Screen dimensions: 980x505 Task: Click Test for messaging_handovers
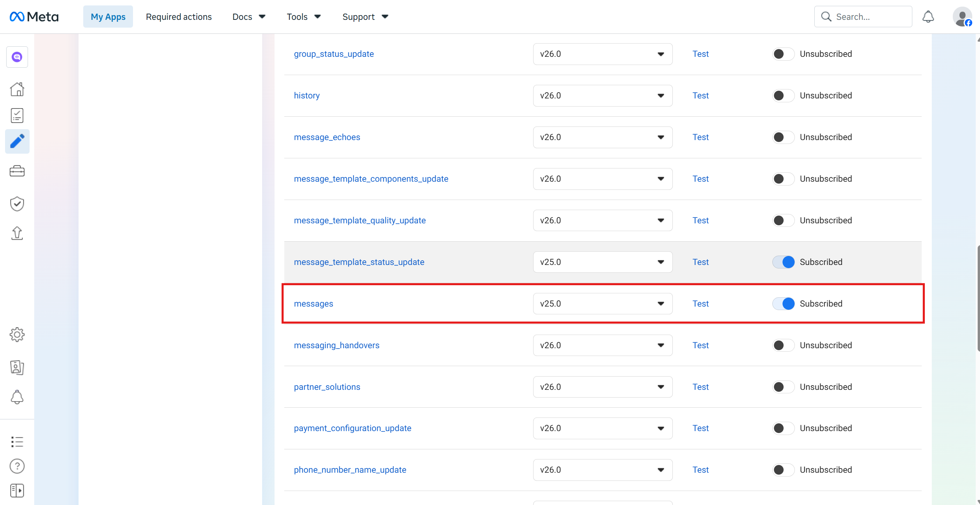(x=700, y=345)
